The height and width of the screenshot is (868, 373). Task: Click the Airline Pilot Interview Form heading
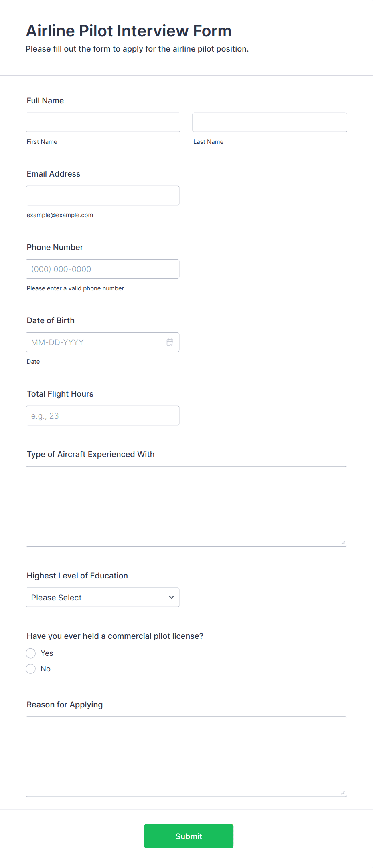pyautogui.click(x=129, y=31)
